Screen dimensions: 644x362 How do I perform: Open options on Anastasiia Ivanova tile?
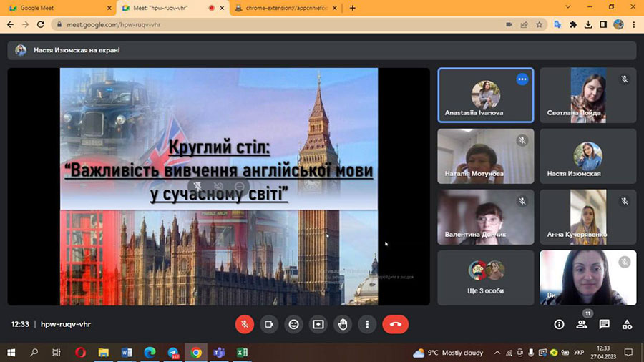coord(522,79)
